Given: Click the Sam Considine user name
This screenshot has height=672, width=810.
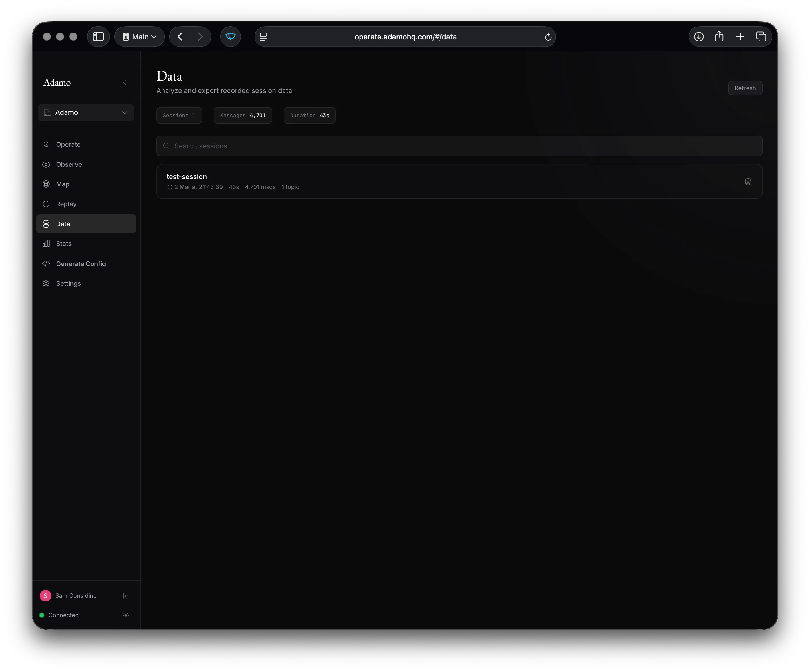Looking at the screenshot, I should coord(76,596).
